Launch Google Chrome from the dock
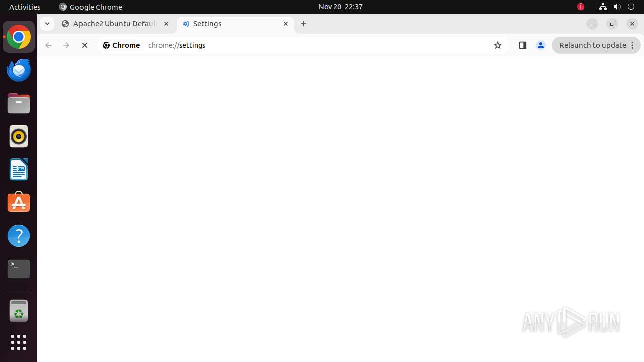 coord(19,37)
